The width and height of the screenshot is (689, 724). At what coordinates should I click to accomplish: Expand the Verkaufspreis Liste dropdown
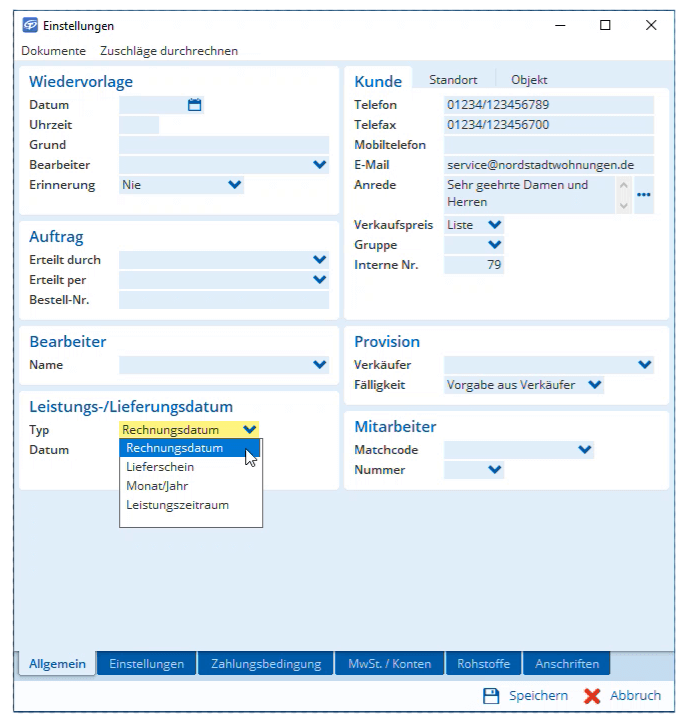tap(494, 225)
